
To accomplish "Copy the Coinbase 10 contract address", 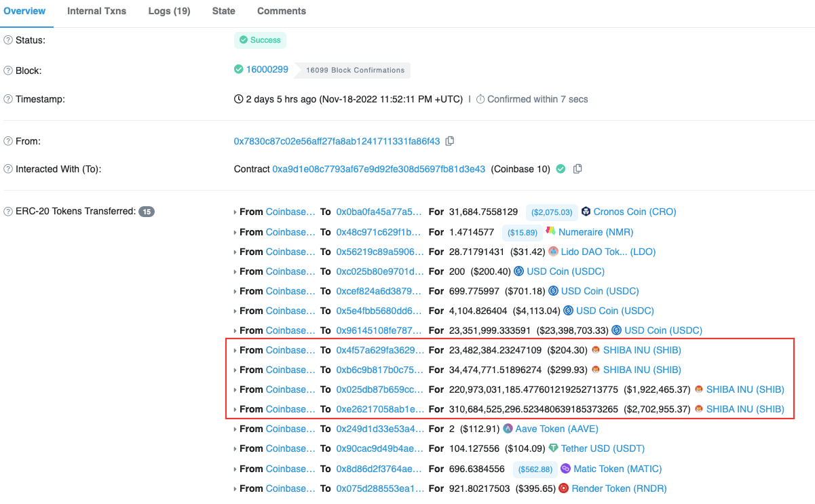I will click(x=577, y=169).
